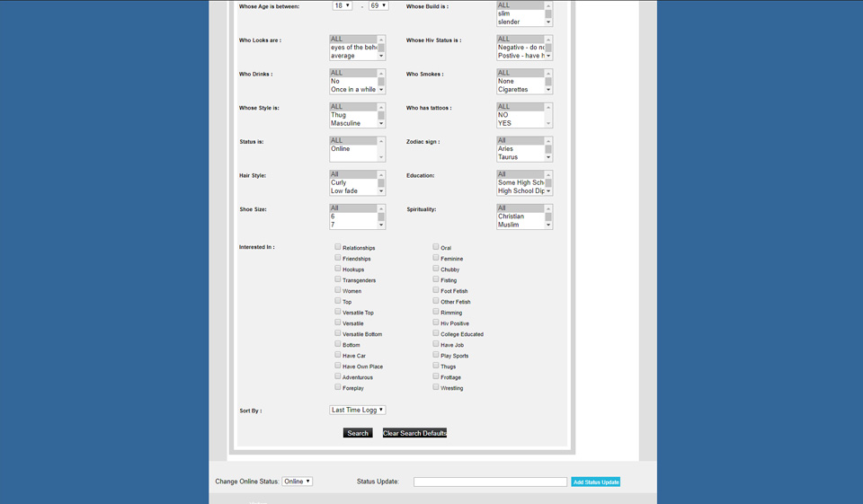This screenshot has width=863, height=504.
Task: Expand the Sort By dropdown
Action: point(357,410)
